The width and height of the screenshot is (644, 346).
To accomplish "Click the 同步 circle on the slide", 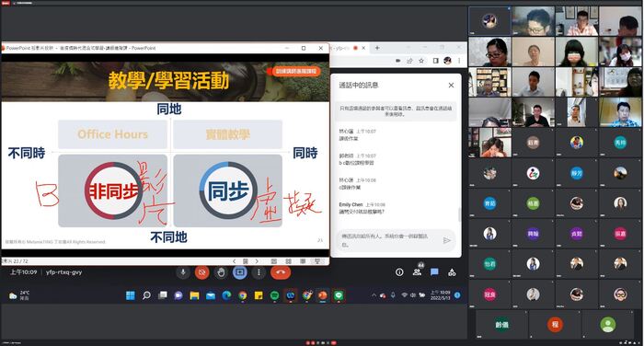I will coord(228,190).
